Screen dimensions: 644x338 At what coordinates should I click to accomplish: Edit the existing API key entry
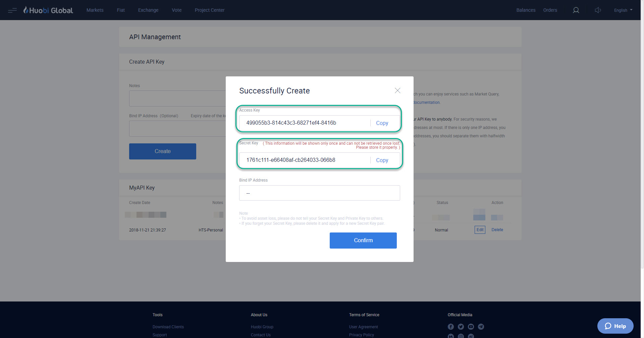click(x=480, y=230)
